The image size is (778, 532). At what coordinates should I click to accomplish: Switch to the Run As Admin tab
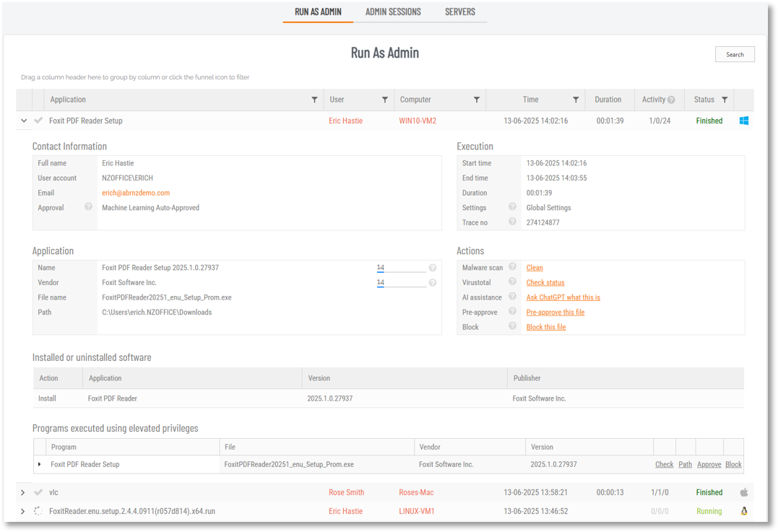(x=318, y=12)
